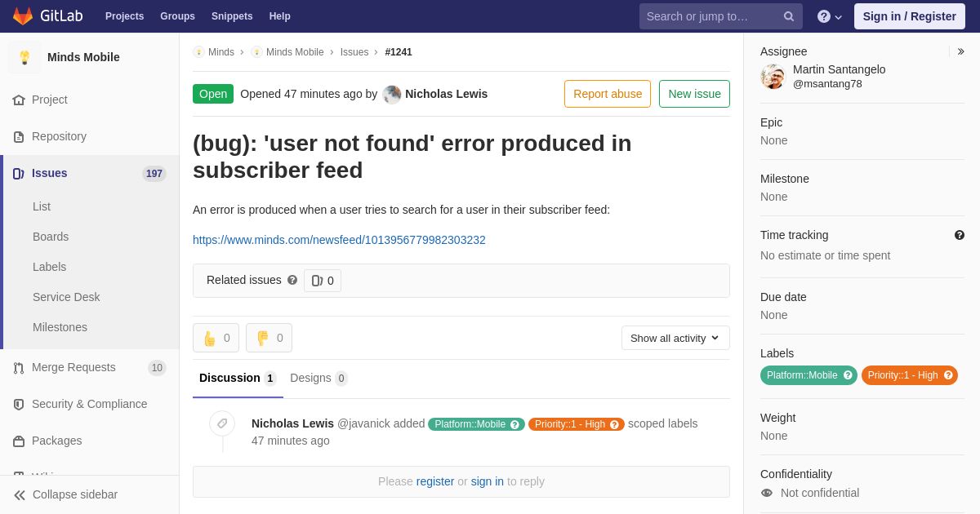Click the sign in link to reply
This screenshot has height=514, width=980.
click(x=488, y=481)
